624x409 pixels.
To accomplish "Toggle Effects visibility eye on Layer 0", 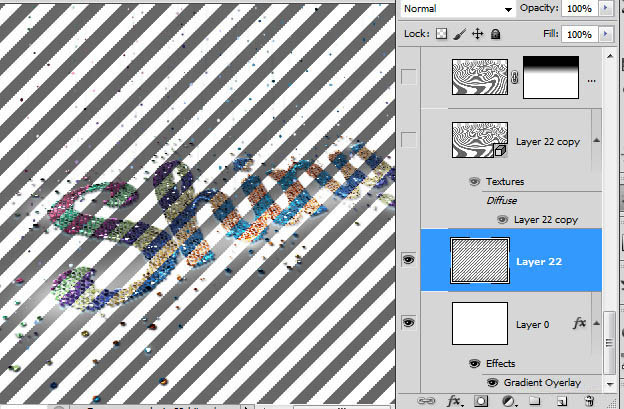I will [474, 364].
